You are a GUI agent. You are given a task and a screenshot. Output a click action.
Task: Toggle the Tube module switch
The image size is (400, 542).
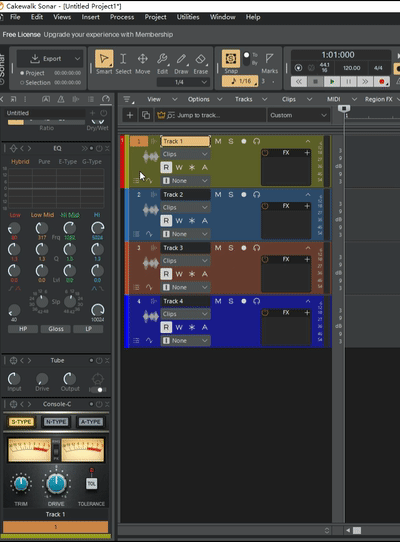pos(98,390)
